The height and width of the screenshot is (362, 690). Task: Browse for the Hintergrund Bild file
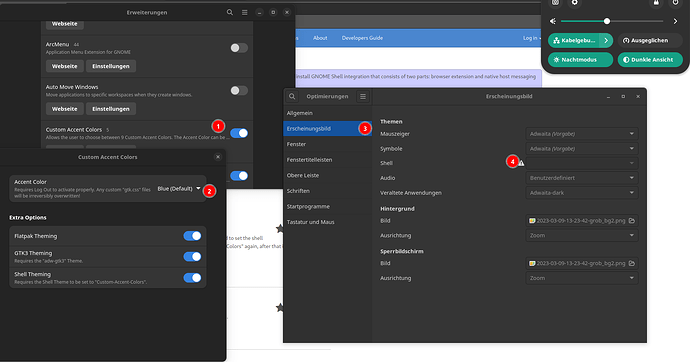[x=632, y=221]
